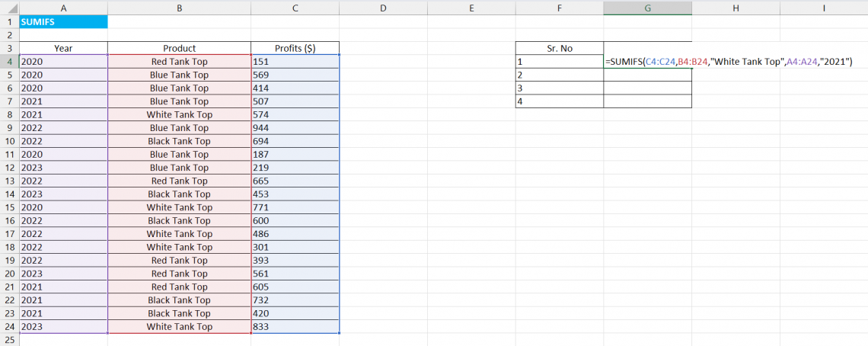Select the Year table header cell

coord(63,48)
